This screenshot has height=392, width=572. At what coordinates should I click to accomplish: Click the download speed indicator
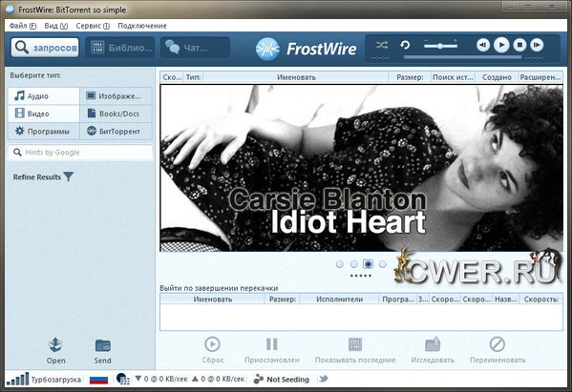tap(161, 380)
